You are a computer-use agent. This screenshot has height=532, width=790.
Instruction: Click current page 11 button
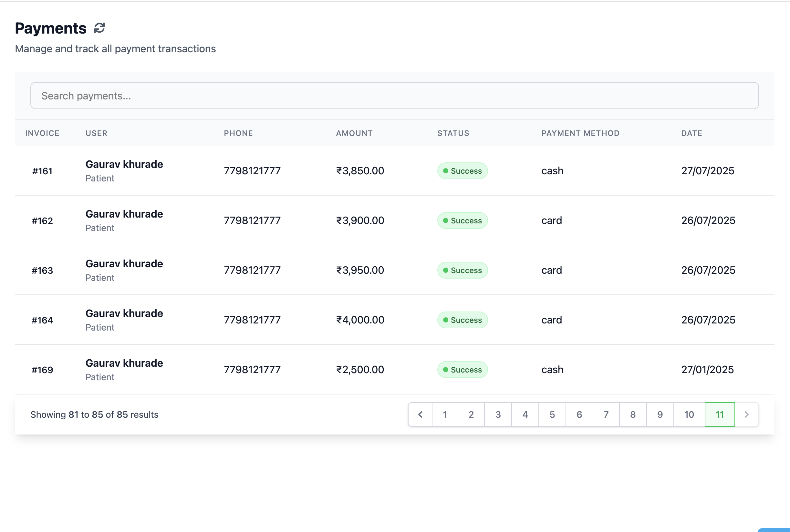coord(719,414)
